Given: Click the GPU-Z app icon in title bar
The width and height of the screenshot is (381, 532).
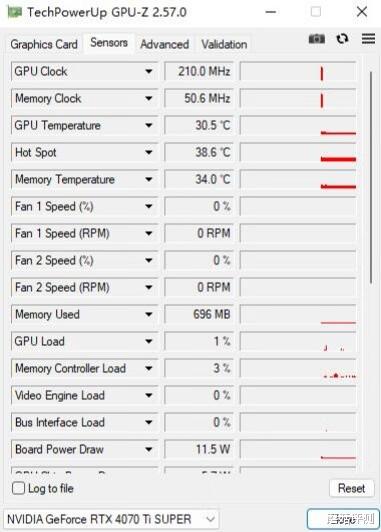Looking at the screenshot, I should [x=15, y=12].
